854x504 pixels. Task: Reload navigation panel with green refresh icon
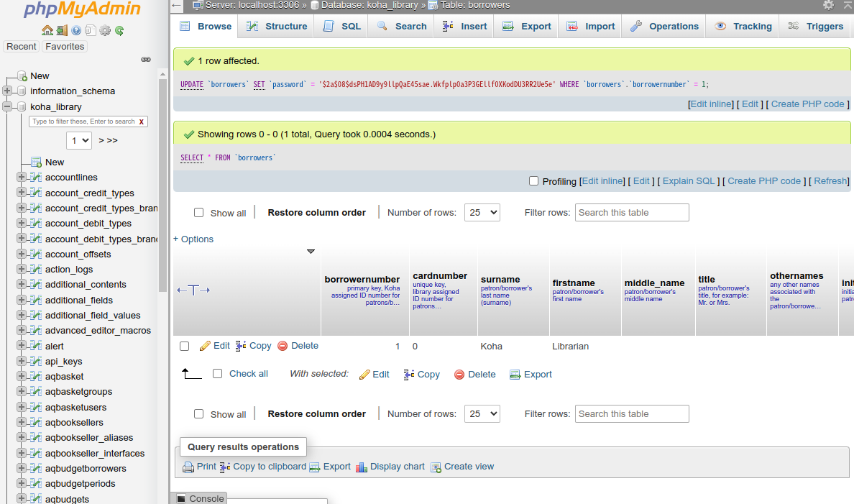click(x=119, y=30)
